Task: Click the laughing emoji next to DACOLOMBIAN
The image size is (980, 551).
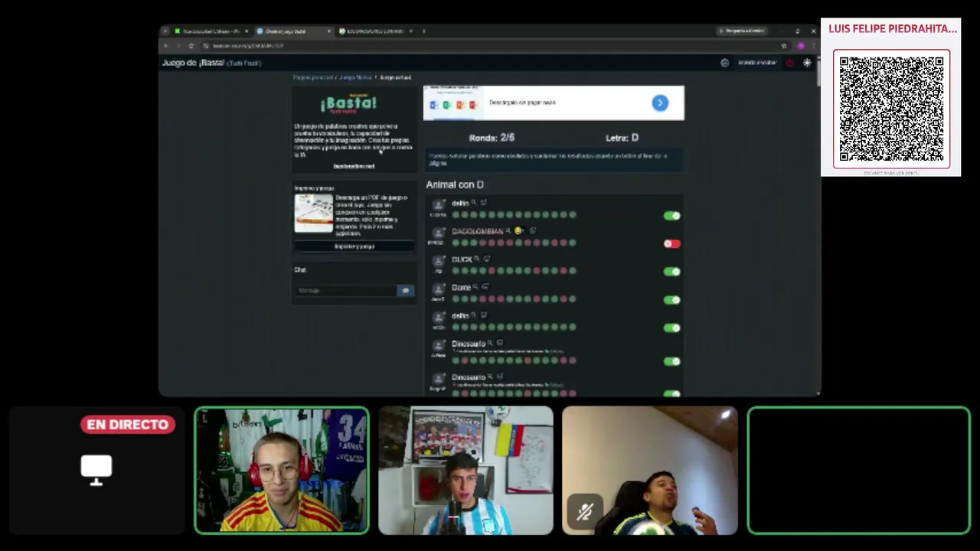Action: (518, 230)
